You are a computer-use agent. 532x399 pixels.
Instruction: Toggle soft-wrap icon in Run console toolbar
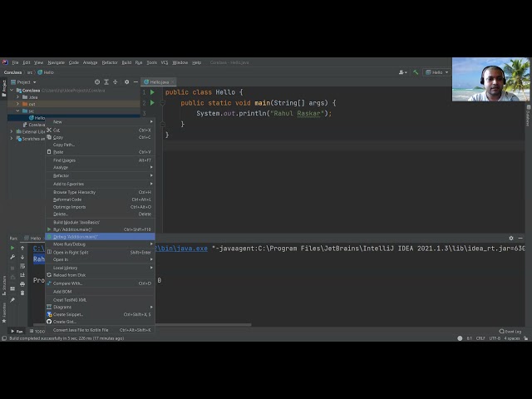(x=22, y=266)
